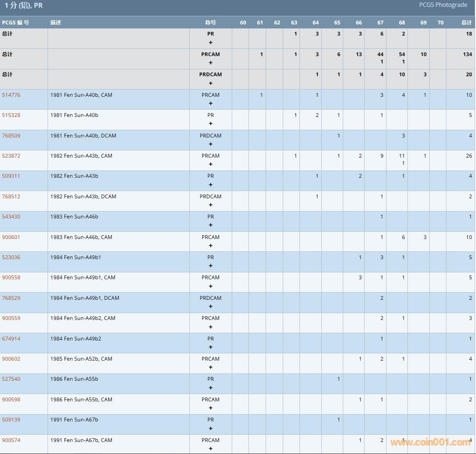Click PCGS number 509139 link
The width and height of the screenshot is (476, 454).
tap(11, 420)
